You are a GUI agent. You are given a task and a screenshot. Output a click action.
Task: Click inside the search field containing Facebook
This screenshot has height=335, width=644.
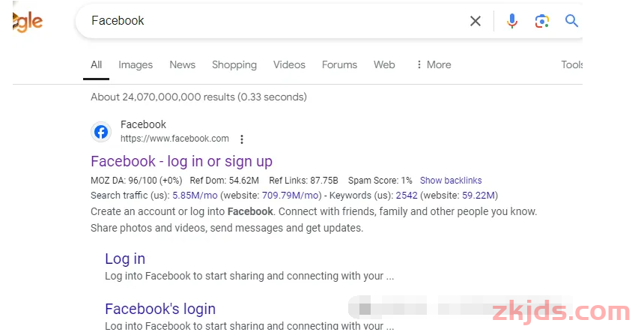271,21
